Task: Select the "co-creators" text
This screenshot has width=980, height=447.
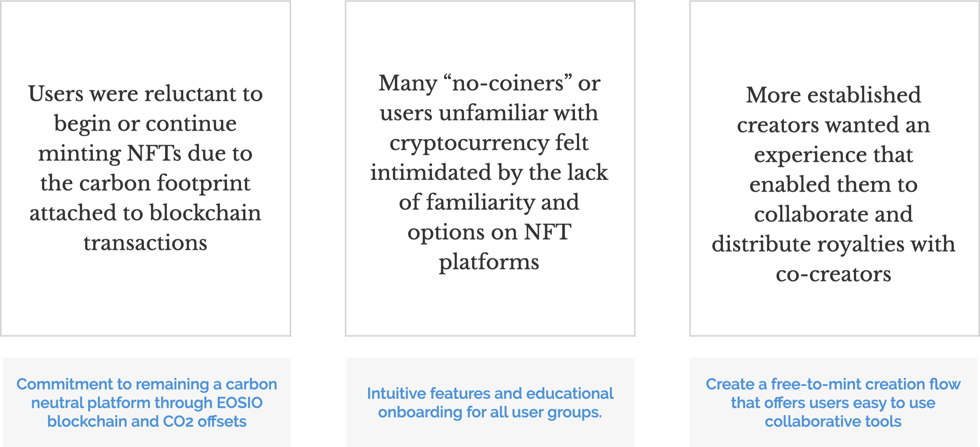Action: (833, 274)
